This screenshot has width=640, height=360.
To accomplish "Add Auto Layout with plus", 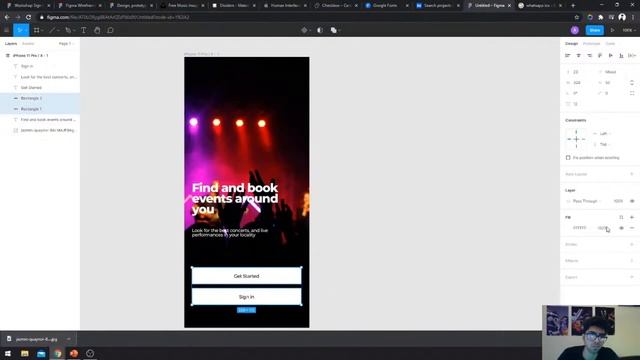I will point(632,174).
